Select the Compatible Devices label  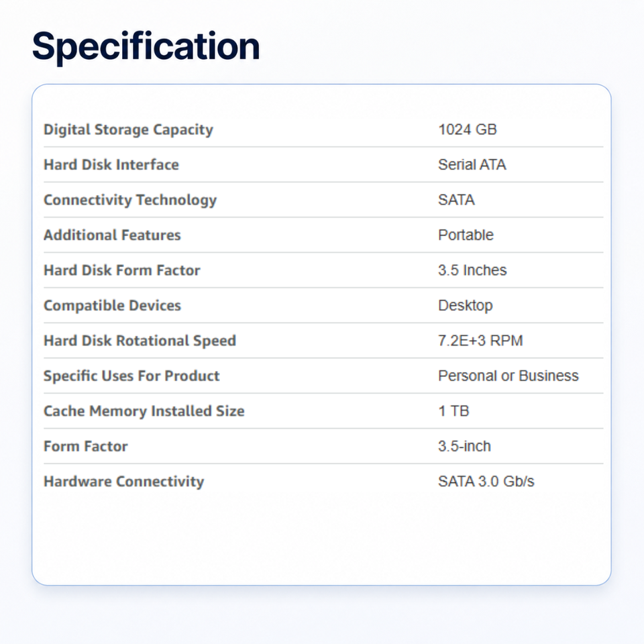point(112,306)
